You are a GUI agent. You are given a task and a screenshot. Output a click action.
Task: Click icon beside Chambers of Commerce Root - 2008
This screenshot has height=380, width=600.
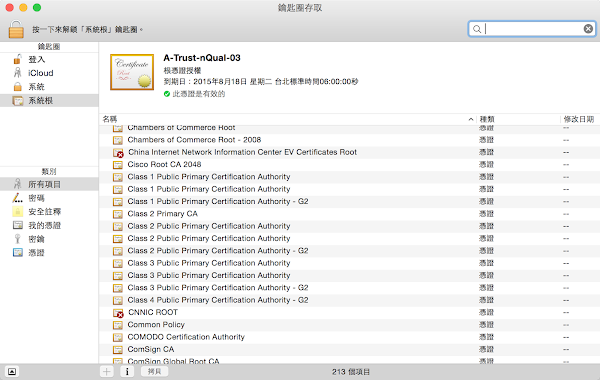117,140
